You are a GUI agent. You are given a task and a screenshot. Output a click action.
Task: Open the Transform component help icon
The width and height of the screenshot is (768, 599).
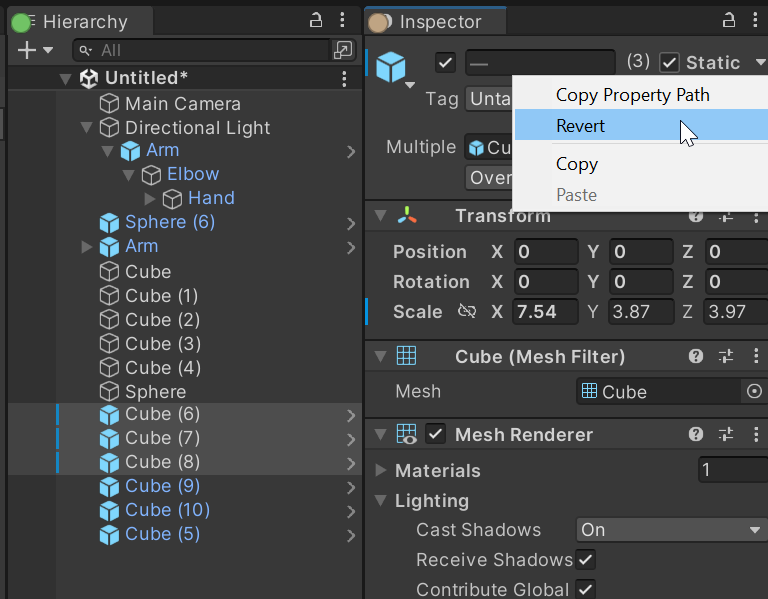coord(696,216)
